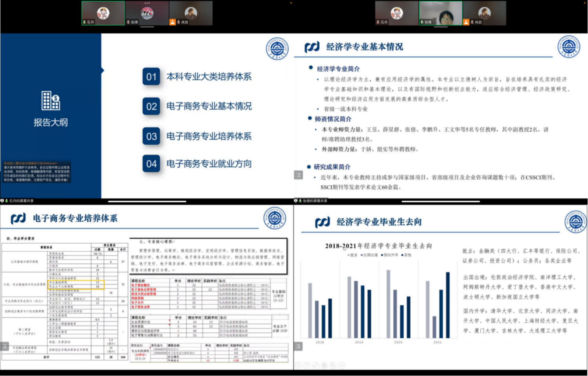588x376 pixels.
Task: Click the orange host icon in right video strip
Action: tap(466, 22)
